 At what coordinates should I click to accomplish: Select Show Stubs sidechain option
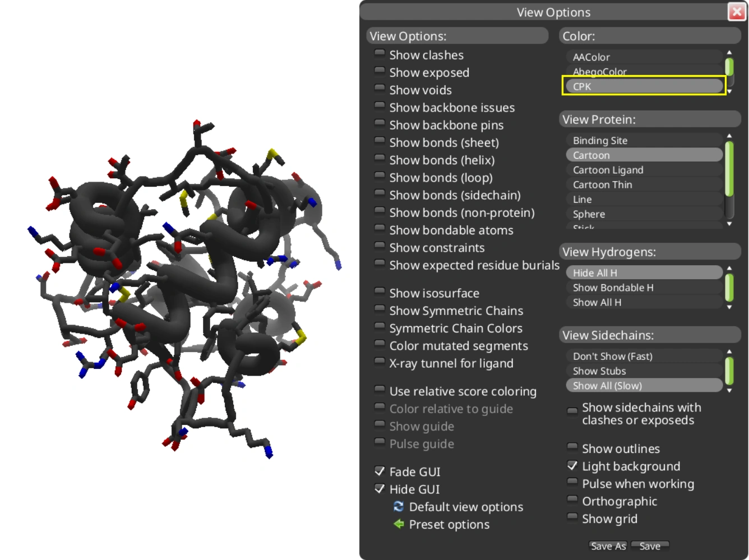click(x=644, y=371)
